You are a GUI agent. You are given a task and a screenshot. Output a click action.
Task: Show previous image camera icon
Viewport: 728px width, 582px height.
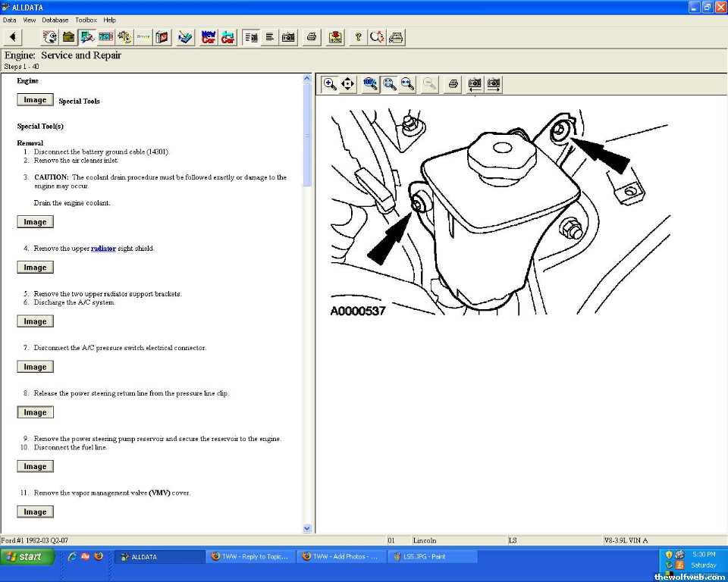[475, 84]
